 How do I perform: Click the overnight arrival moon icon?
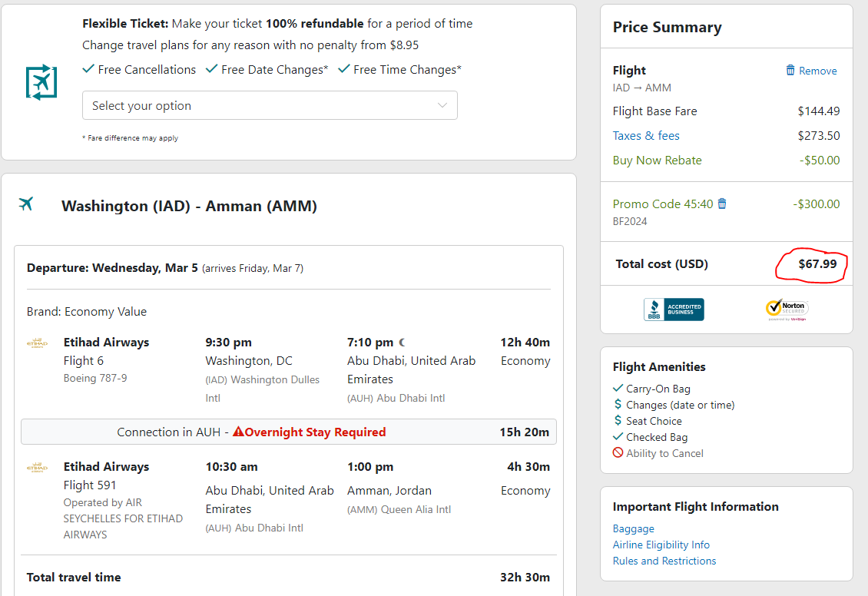[x=402, y=343]
